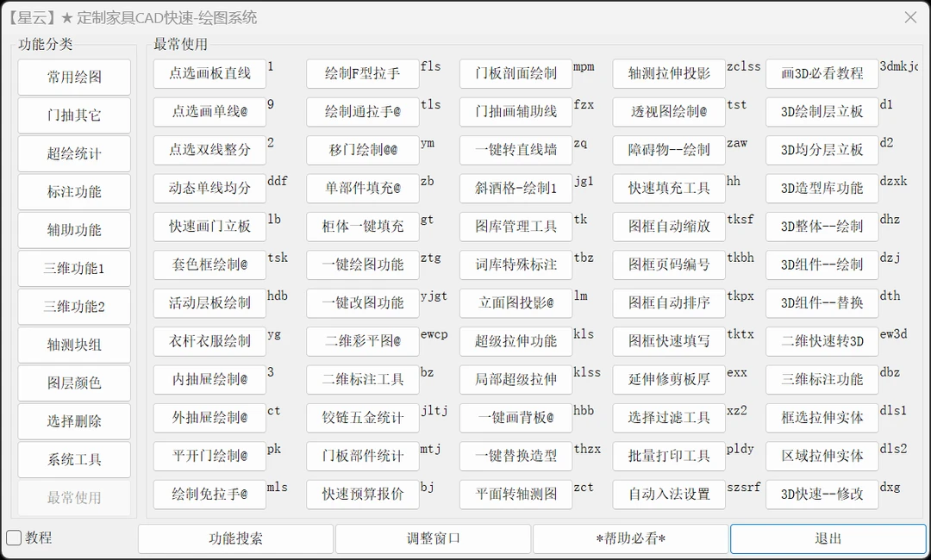This screenshot has width=931, height=560.
Task: Select the 系统工具 category
Action: point(73,459)
